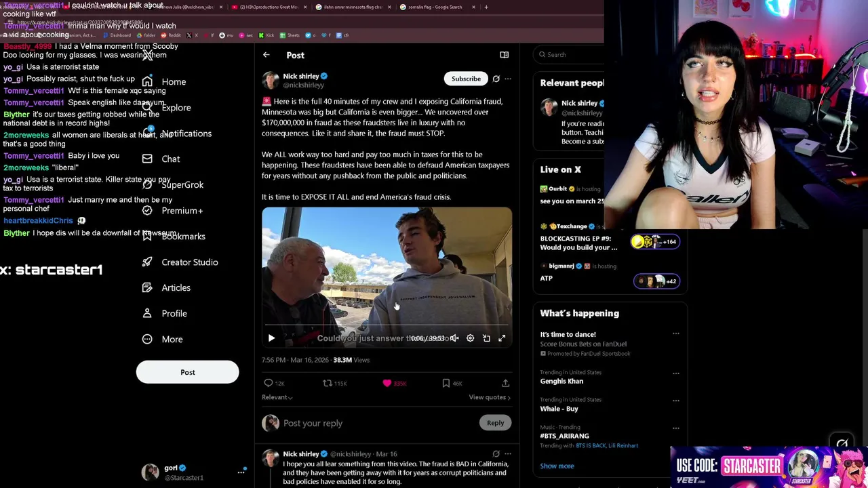Open options for Genghis Khan trend
The height and width of the screenshot is (488, 868).
click(x=675, y=373)
